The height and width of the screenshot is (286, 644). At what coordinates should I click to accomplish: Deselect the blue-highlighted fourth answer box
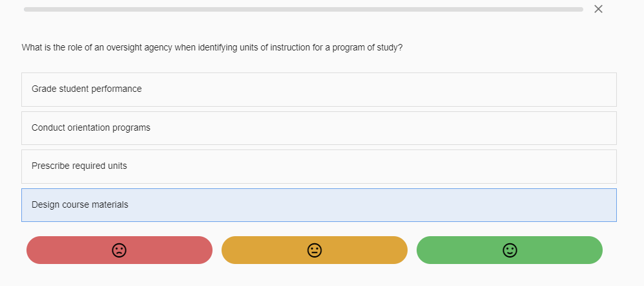[318, 205]
